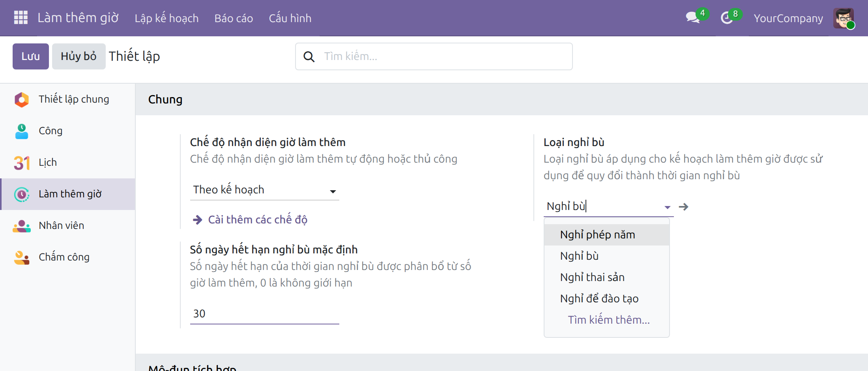Click the search magnifier icon
This screenshot has height=371, width=868.
tap(309, 56)
